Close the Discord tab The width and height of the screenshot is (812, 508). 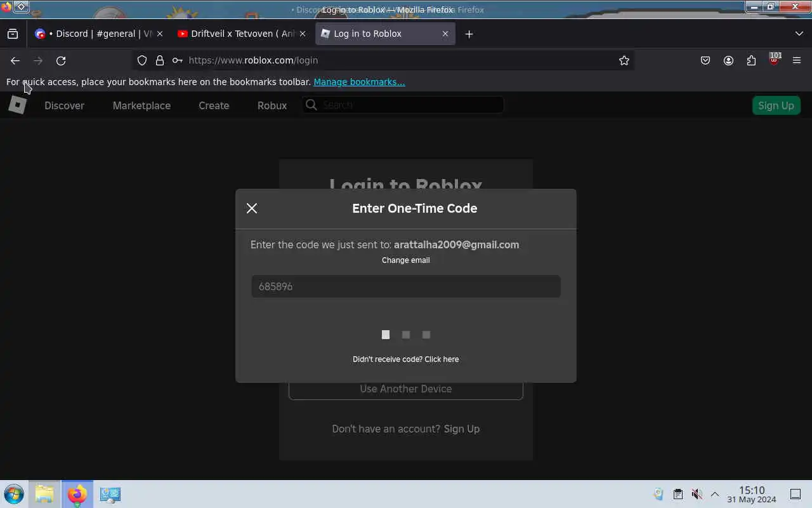[159, 34]
